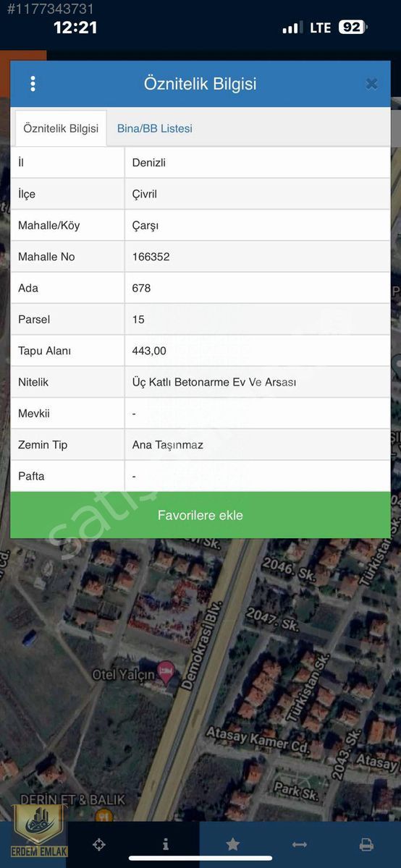Tap the LTE signal status indicator
The height and width of the screenshot is (868, 401).
320,27
